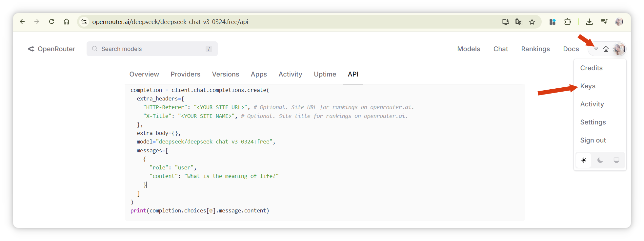Reload the page with the refresh icon

click(51, 22)
